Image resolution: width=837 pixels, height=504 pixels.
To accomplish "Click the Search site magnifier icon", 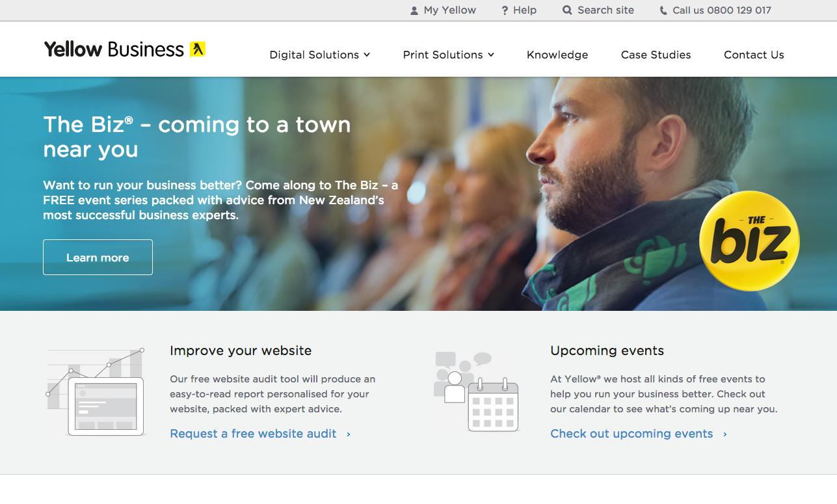I will (x=567, y=10).
